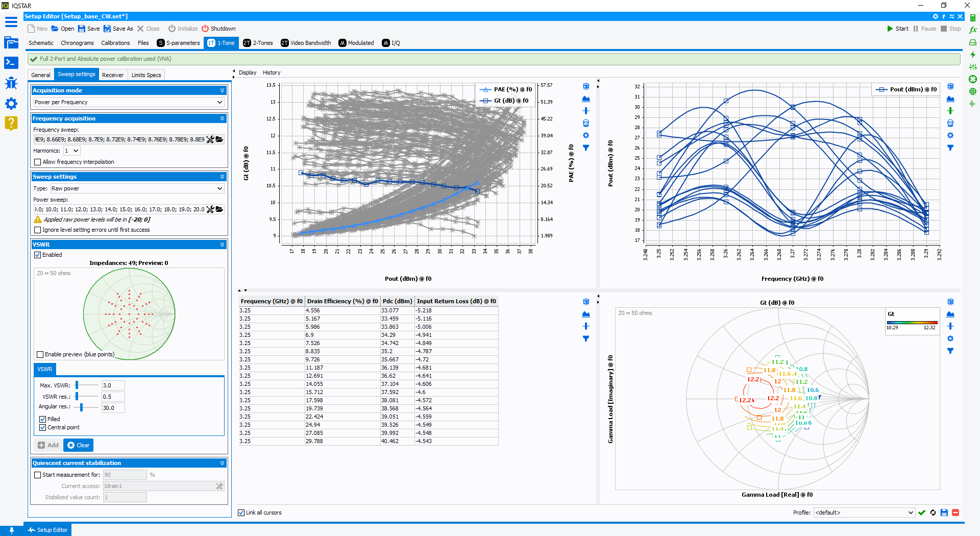Viewport: 980px width, 536px height.
Task: Select the Limits Specs tab
Action: [x=146, y=75]
